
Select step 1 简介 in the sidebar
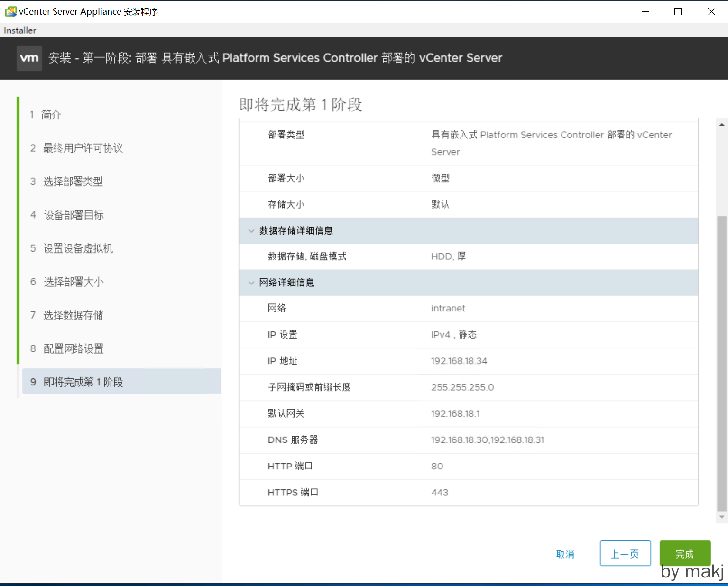(x=51, y=115)
